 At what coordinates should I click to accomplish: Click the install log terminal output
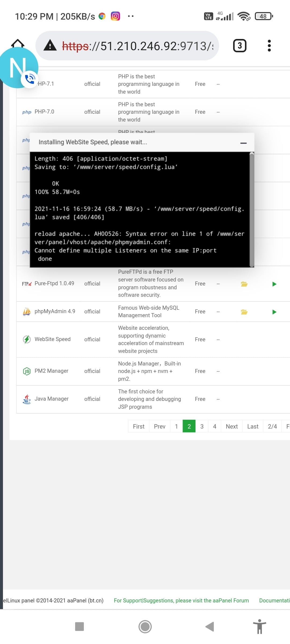point(140,210)
